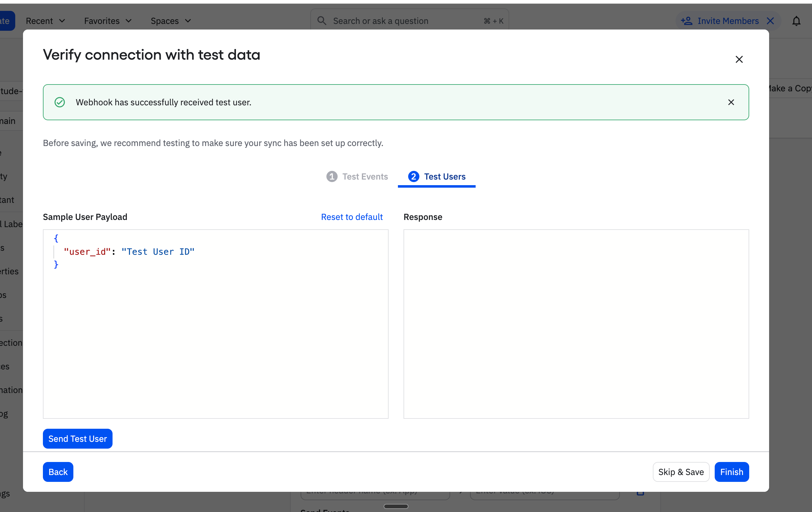The image size is (812, 512).
Task: Click inside the Sample User Payload editor
Action: tap(215, 324)
